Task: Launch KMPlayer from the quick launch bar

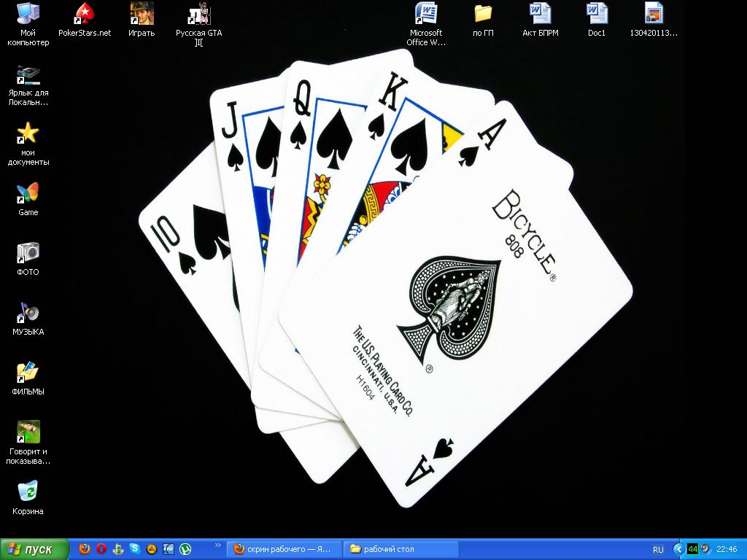Action: pos(169,549)
